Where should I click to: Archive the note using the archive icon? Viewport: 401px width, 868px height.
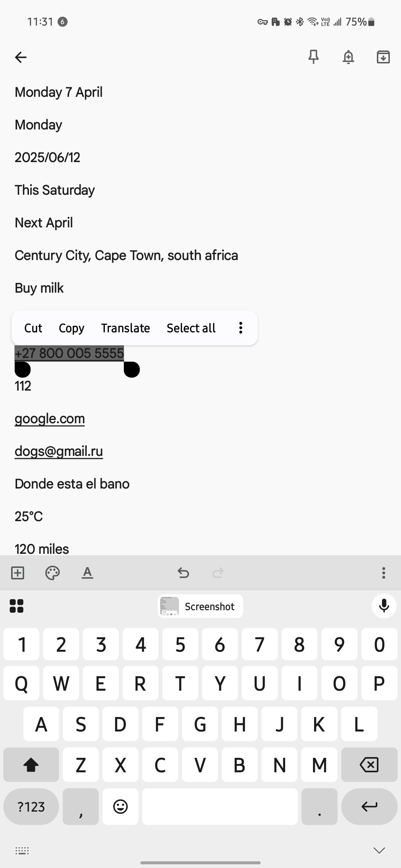click(383, 57)
